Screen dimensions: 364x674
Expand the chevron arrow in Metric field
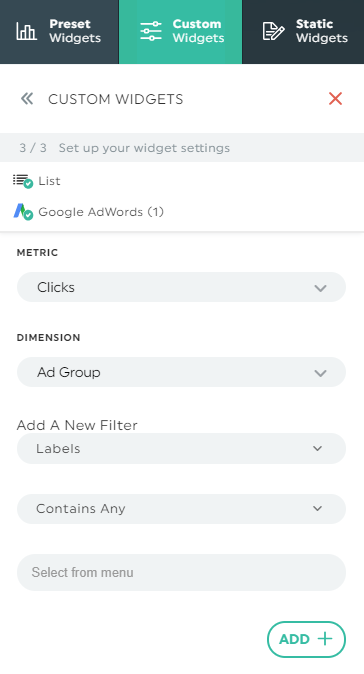[x=321, y=288]
